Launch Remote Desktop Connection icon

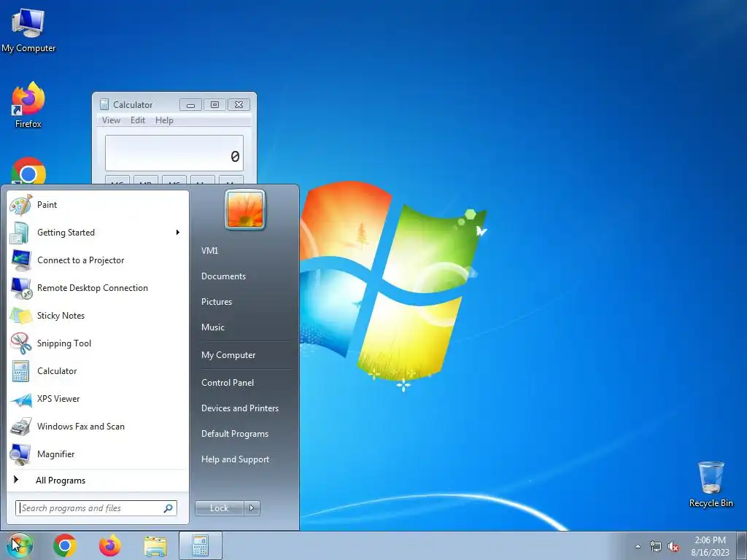coord(21,288)
